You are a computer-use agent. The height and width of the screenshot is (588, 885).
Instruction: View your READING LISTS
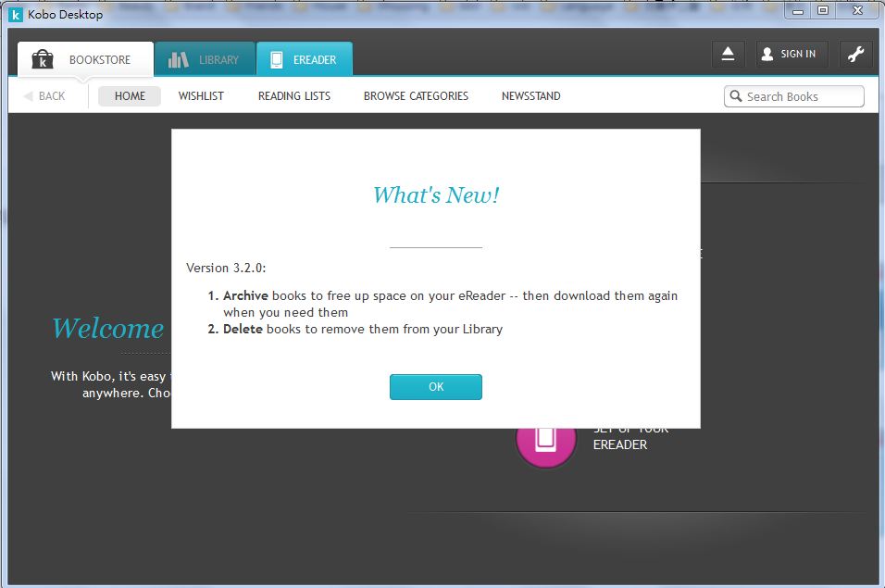tap(293, 95)
